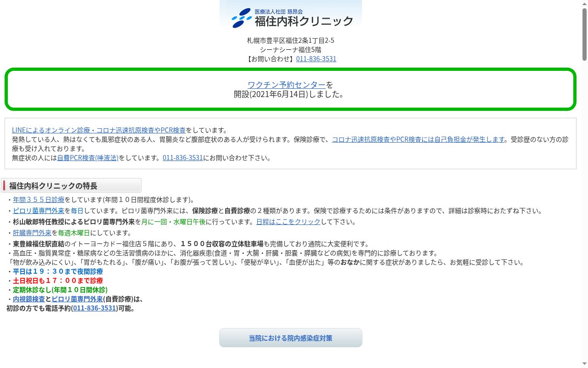This screenshot has width=588, height=368.
Task: Click the scrollbar up arrow
Action: click(x=584, y=4)
